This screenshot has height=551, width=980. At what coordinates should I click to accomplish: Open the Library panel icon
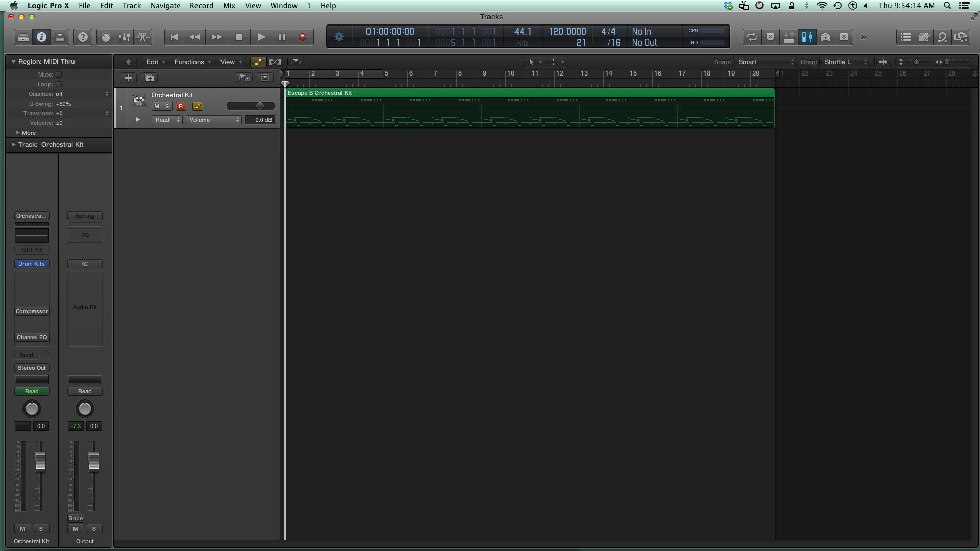[x=23, y=37]
